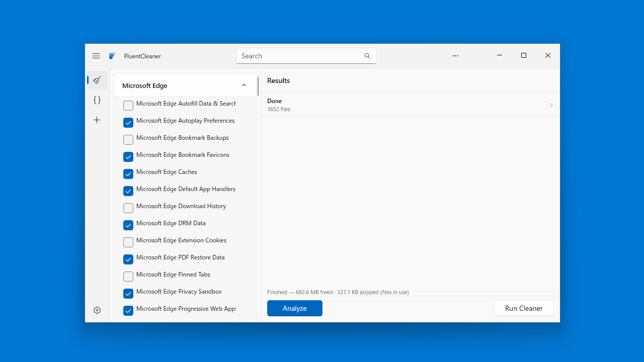Uncheck Microsoft Edge PDF Restore Data

(128, 259)
